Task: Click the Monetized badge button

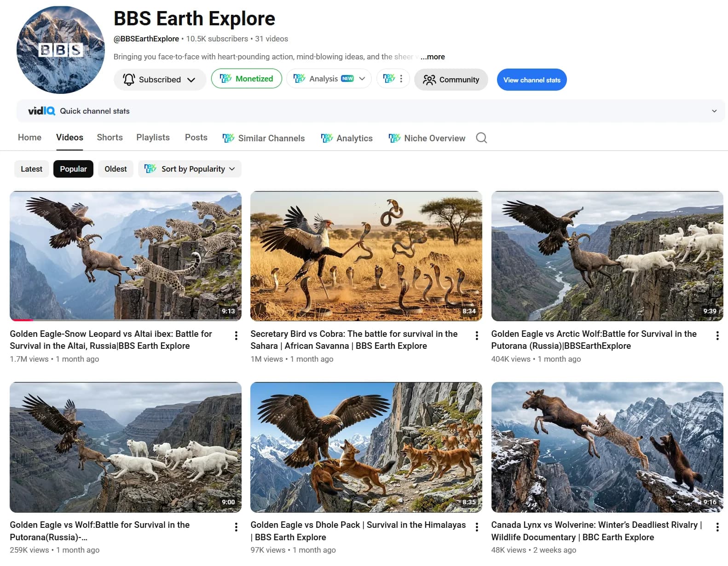Action: click(x=247, y=79)
